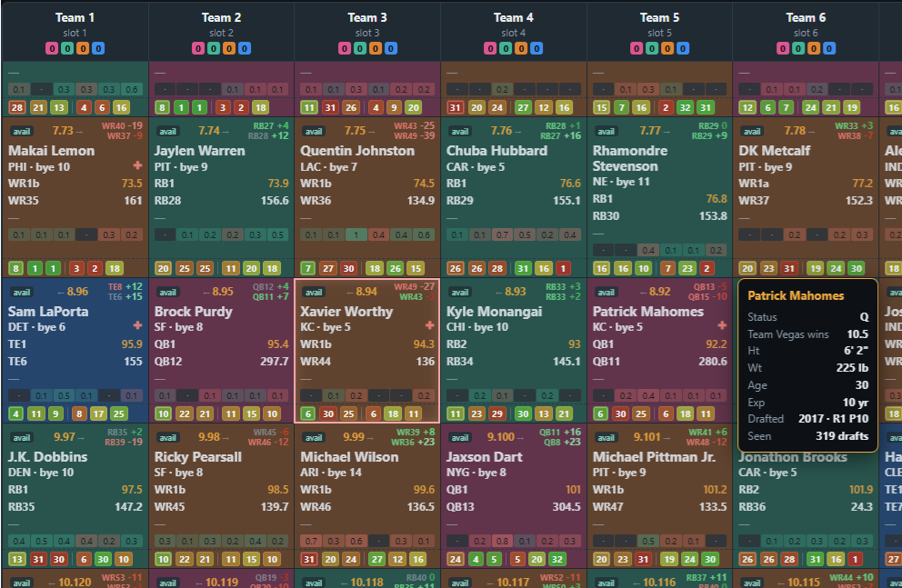902x588 pixels.
Task: Click Team 3's orange 0 counter badge
Action: pyautogui.click(x=375, y=48)
